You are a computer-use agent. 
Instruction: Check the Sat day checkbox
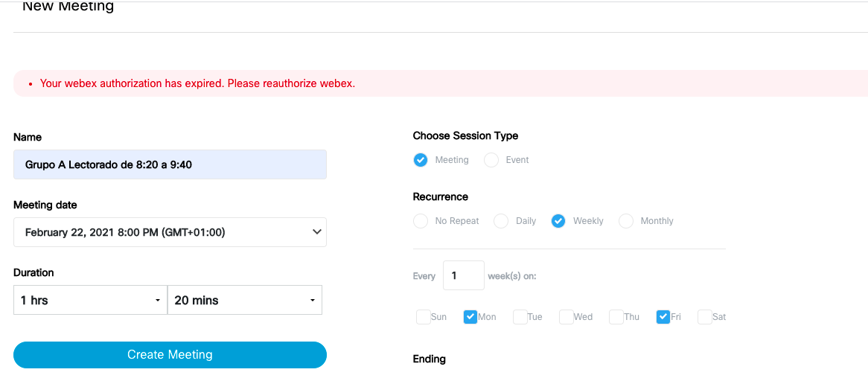click(x=705, y=317)
